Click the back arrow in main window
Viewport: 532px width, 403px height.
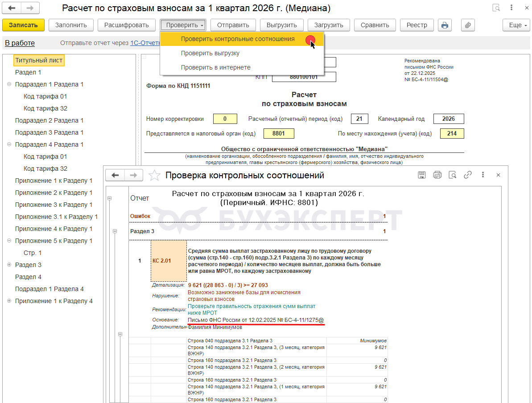click(x=12, y=8)
